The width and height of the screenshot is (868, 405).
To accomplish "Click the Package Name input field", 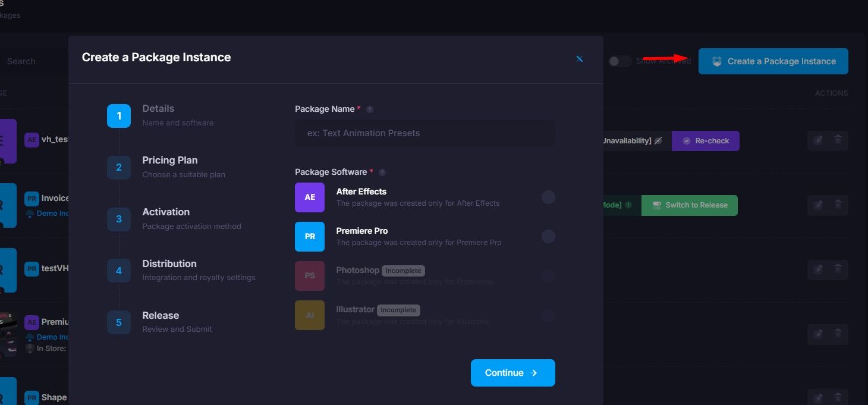I will 424,133.
